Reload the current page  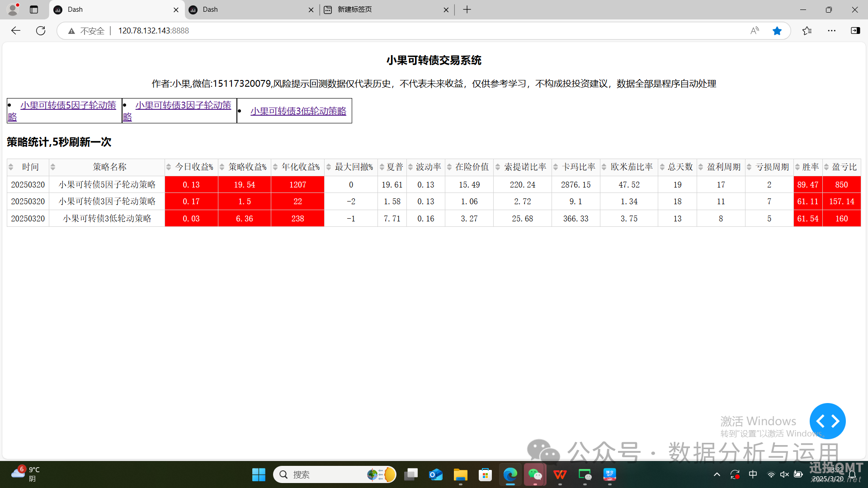point(41,31)
